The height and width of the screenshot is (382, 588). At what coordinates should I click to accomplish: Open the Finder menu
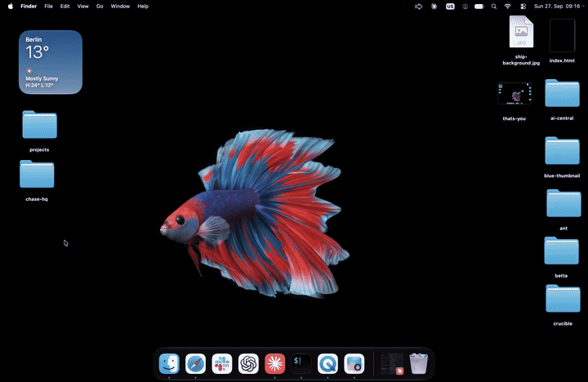[29, 6]
